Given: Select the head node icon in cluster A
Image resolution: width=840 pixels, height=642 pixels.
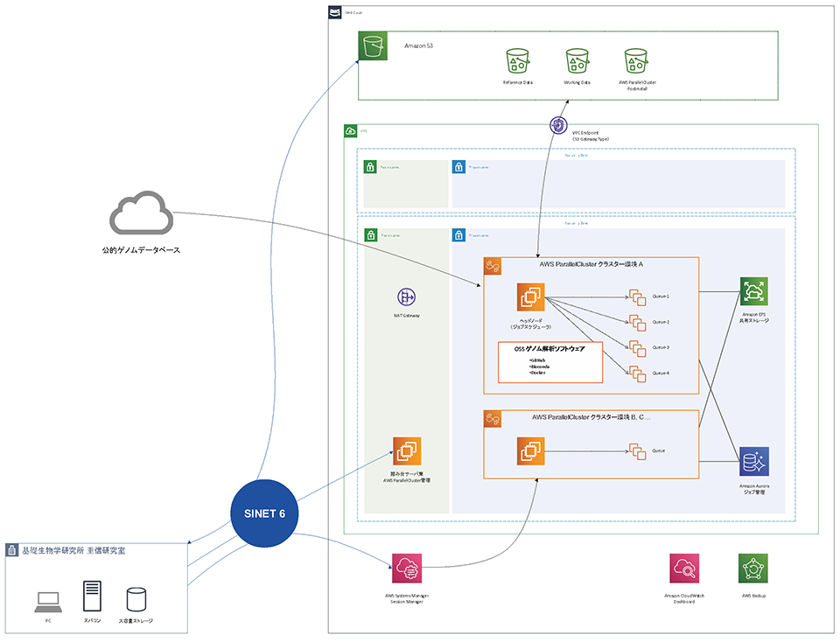Looking at the screenshot, I should coord(528,297).
